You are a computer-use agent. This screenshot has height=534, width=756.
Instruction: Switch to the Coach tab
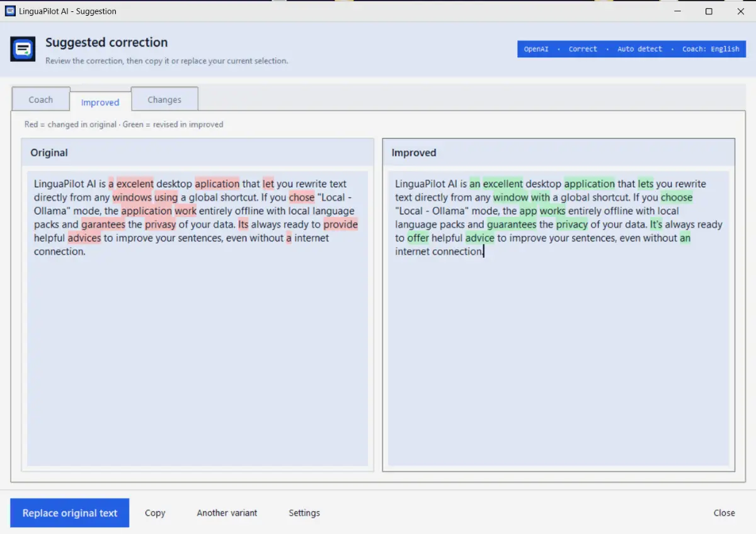click(41, 100)
